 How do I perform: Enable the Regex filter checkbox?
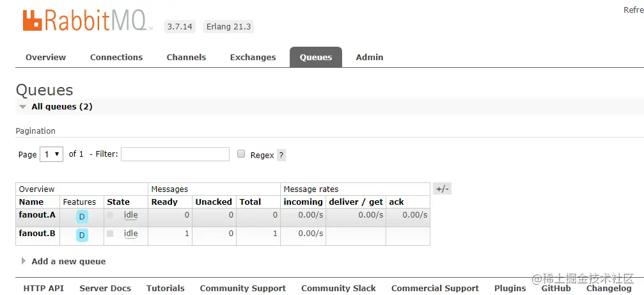pyautogui.click(x=242, y=154)
